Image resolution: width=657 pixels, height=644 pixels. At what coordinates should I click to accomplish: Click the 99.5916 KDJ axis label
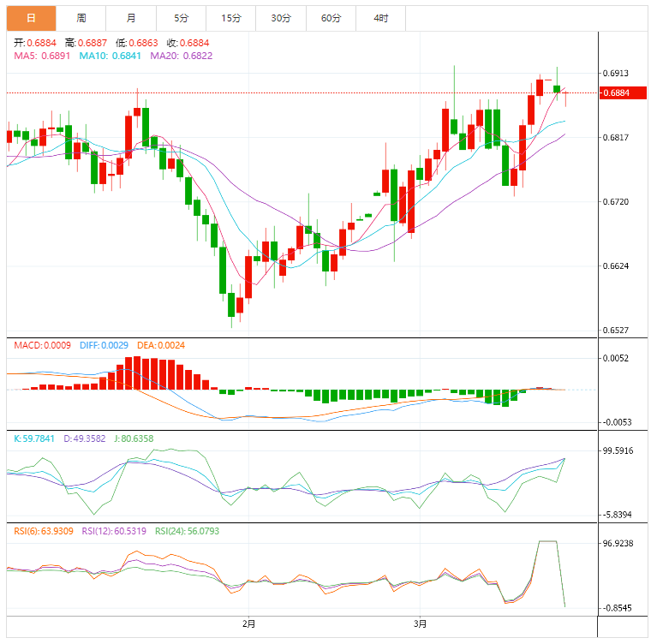click(x=618, y=450)
